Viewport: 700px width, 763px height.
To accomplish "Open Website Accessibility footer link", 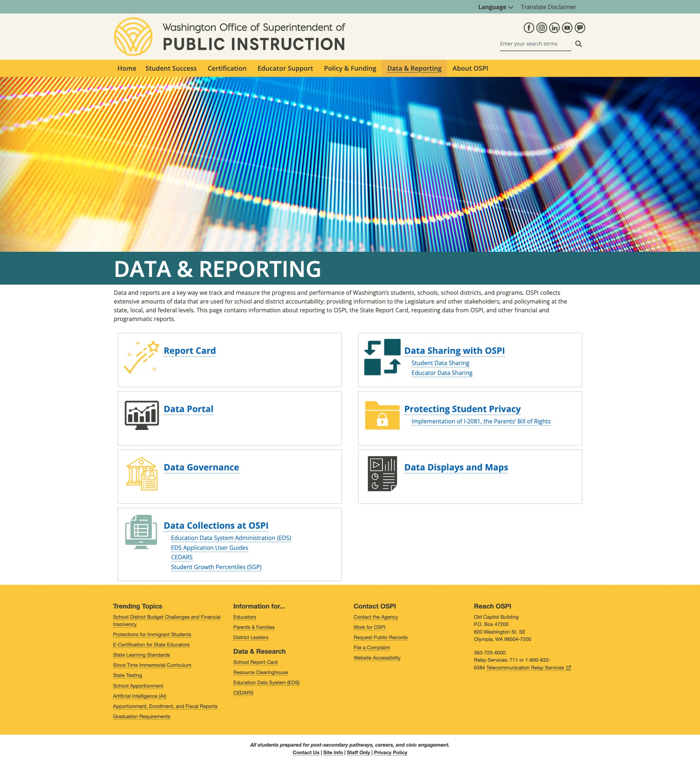I will click(x=377, y=658).
